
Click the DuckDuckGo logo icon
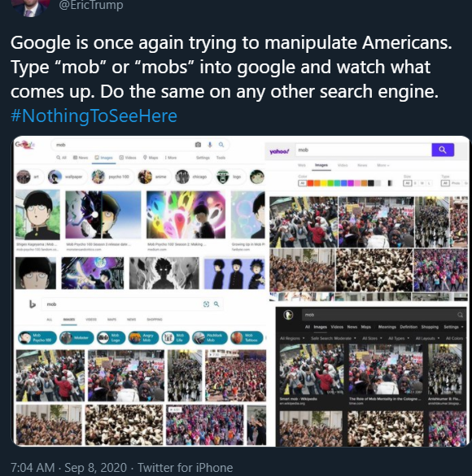click(x=288, y=315)
